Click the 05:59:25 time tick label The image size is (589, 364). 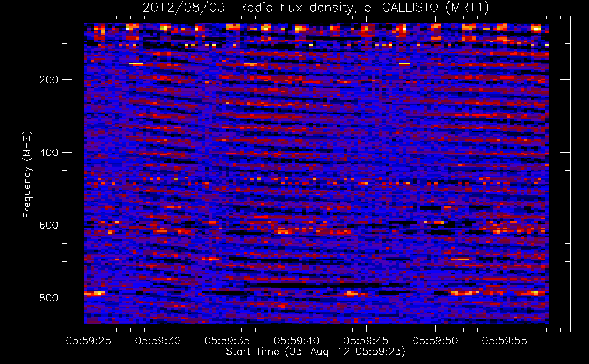point(88,341)
